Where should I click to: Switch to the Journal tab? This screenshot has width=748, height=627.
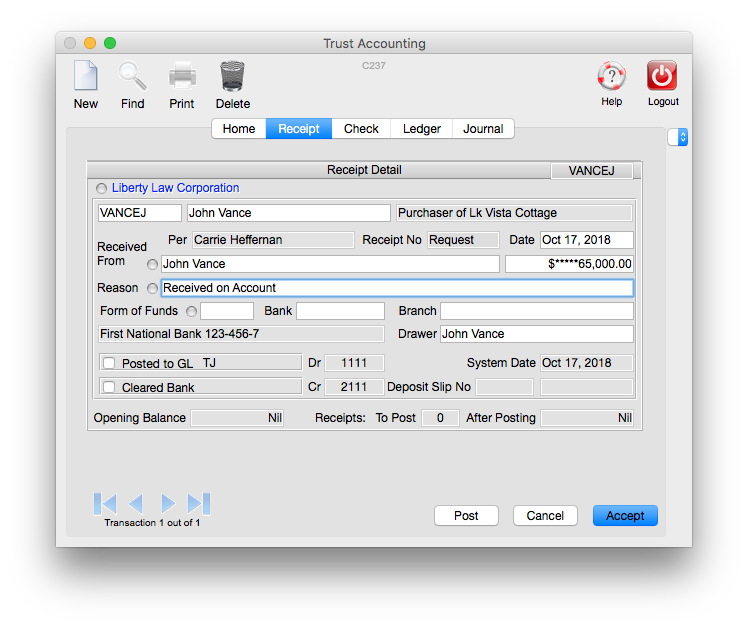pyautogui.click(x=483, y=129)
